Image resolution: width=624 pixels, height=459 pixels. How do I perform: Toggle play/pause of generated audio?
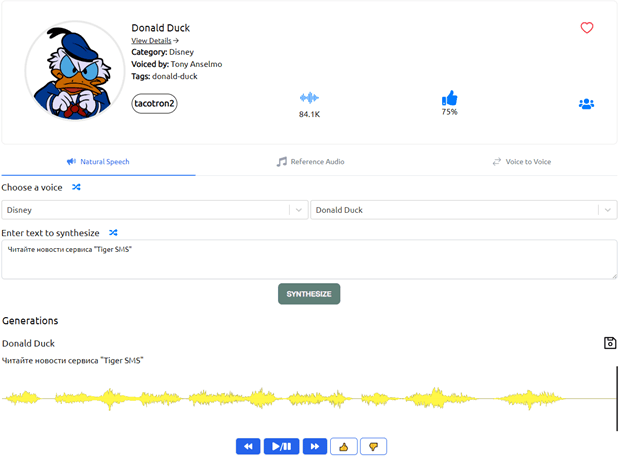pyautogui.click(x=281, y=446)
